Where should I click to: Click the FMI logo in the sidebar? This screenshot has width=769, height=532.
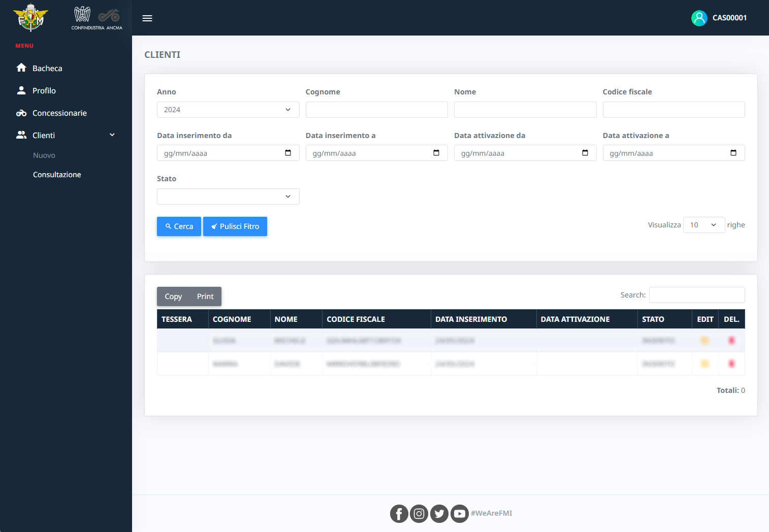[x=30, y=17]
